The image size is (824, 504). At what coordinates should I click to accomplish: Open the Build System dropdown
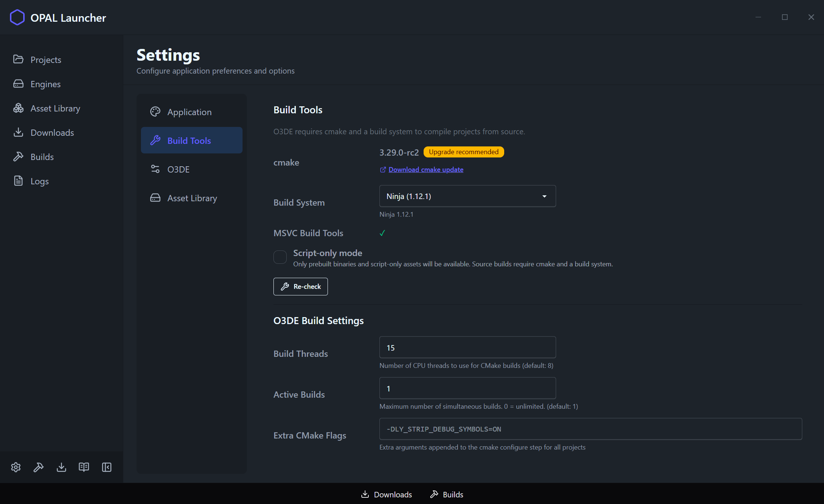(467, 196)
